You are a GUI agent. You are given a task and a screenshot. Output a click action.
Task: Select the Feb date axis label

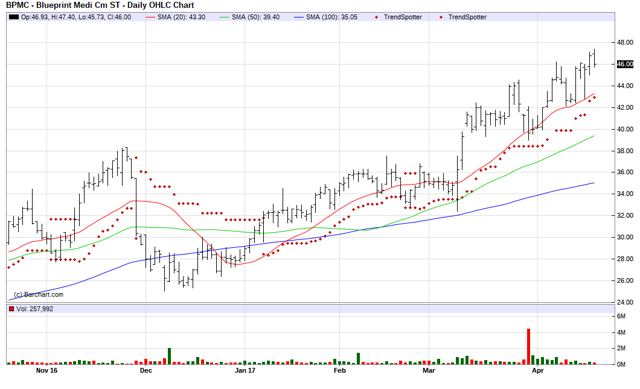340,370
